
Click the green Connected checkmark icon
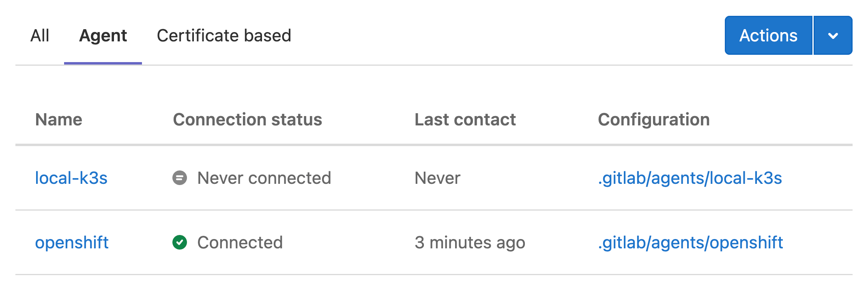pos(180,242)
